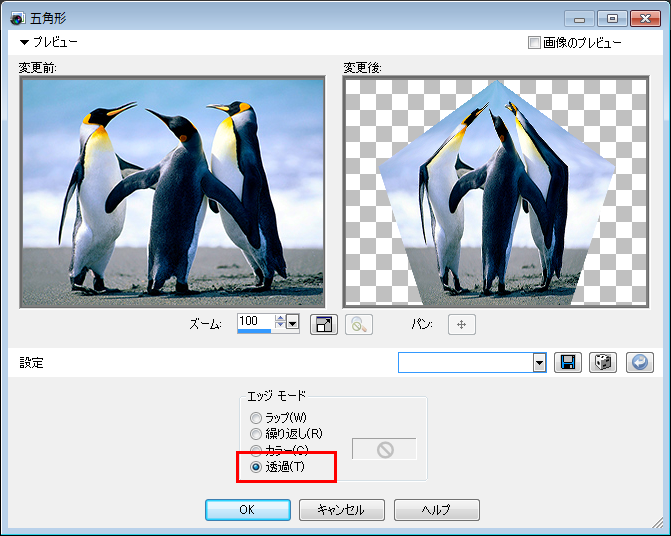Select 透過(T) edge mode
The width and height of the screenshot is (671, 536).
click(255, 467)
